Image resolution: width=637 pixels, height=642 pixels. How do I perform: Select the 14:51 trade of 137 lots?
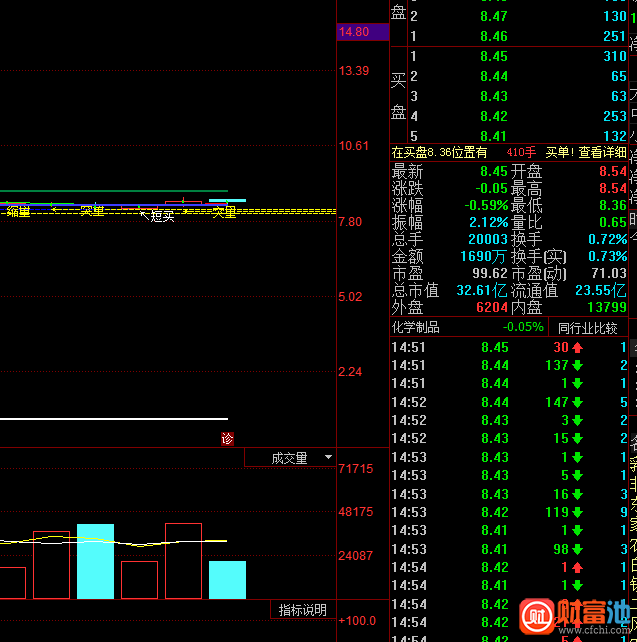click(509, 365)
